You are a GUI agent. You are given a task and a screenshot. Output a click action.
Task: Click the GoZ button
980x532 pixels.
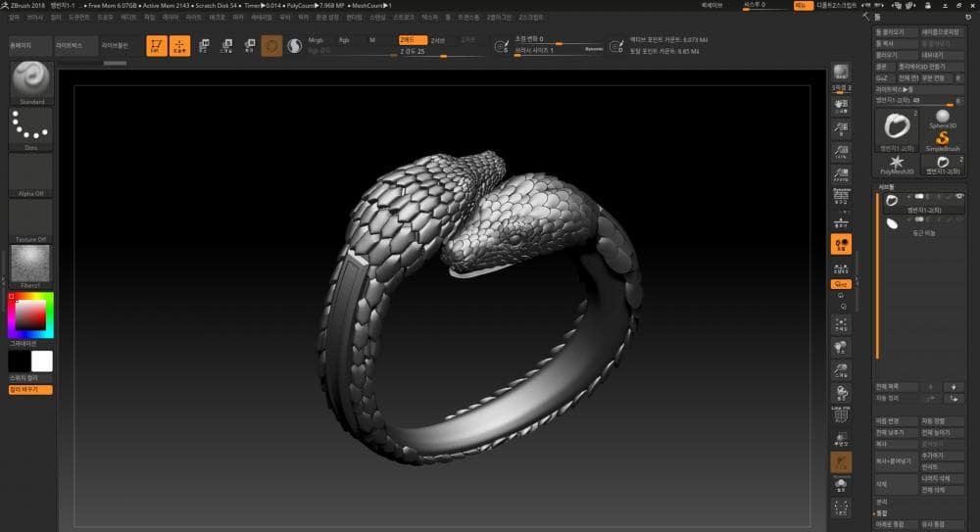tap(883, 78)
